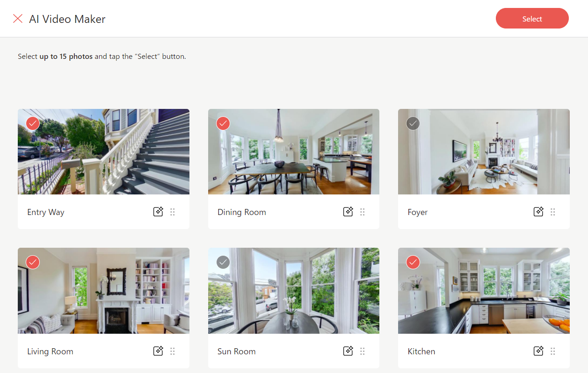Viewport: 588px width, 373px height.
Task: Click the AI enhance icon for Foyer
Action: [x=538, y=212]
